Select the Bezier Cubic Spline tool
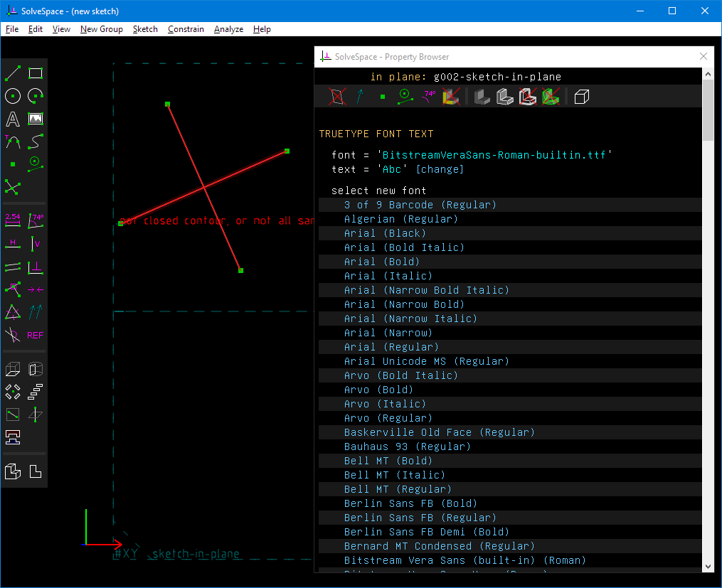This screenshot has height=588, width=722. click(35, 141)
